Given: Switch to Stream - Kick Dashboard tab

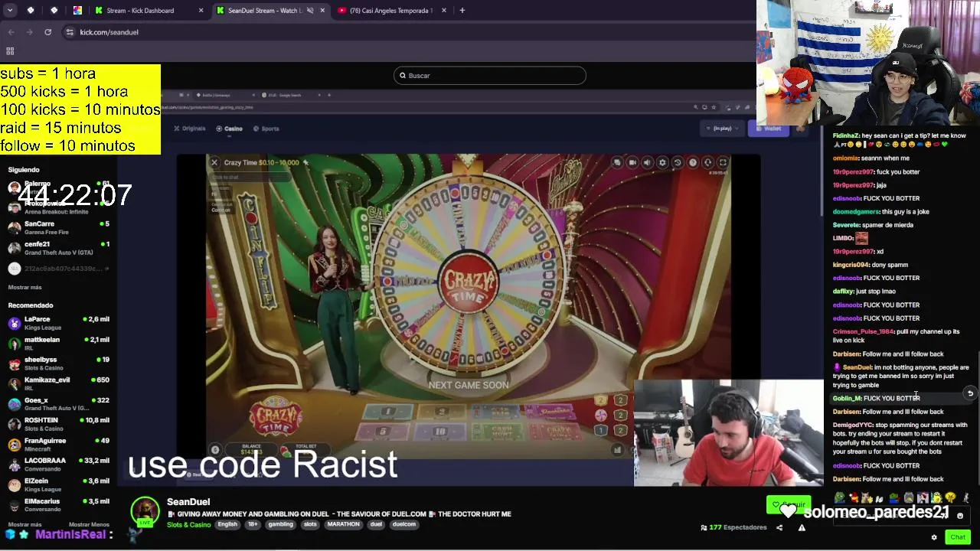Looking at the screenshot, I should click(x=149, y=11).
